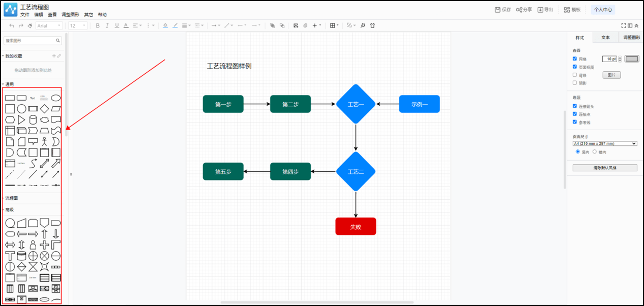Click the edit pencil in My Favorites
Screen dimensions: 644x306
[x=59, y=56]
